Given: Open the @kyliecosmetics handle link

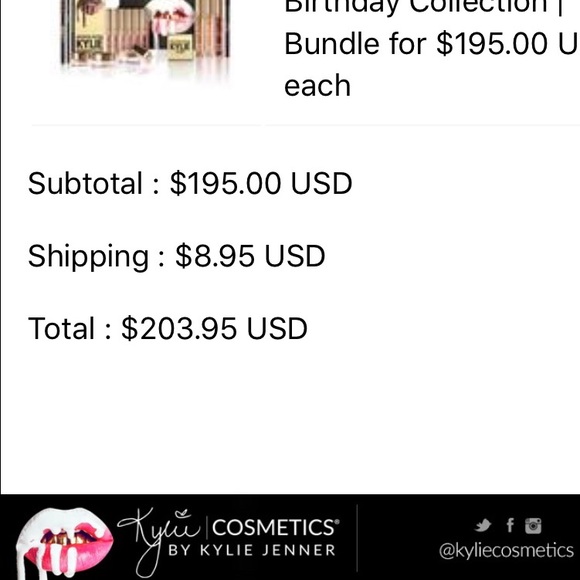Looking at the screenshot, I should click(x=506, y=551).
